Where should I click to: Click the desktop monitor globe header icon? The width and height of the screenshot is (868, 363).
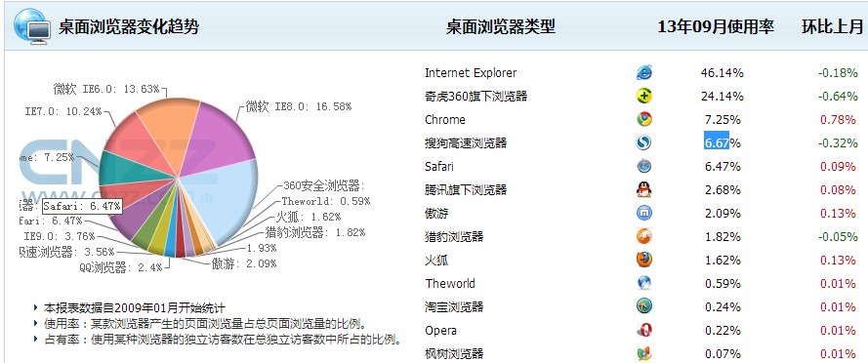pos(30,26)
